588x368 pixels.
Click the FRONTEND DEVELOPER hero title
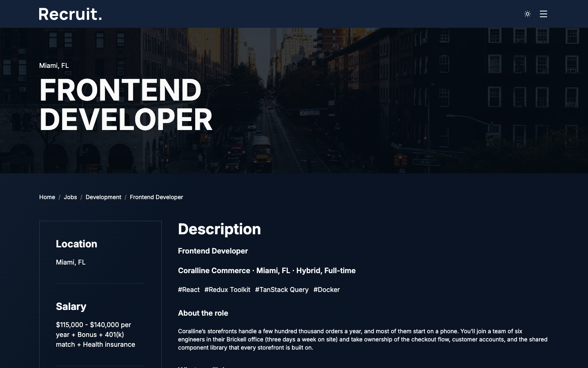(x=126, y=105)
